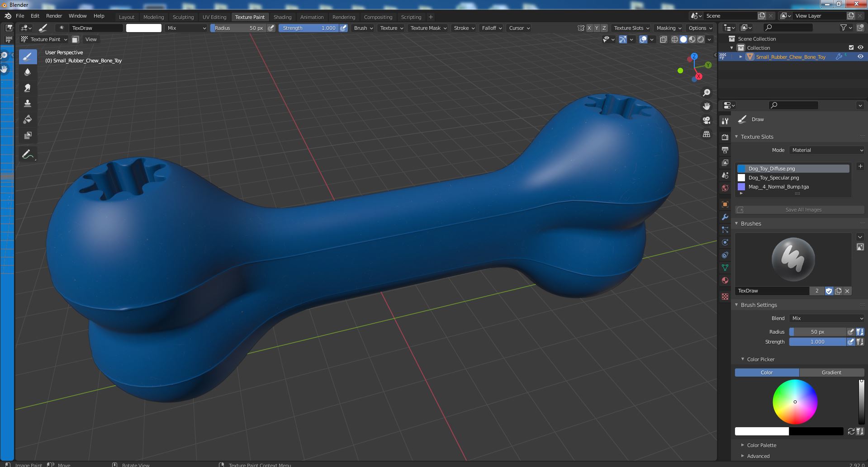Screen dimensions: 868x467
Task: Click the Strength slider in Brush Settings
Action: (x=817, y=342)
